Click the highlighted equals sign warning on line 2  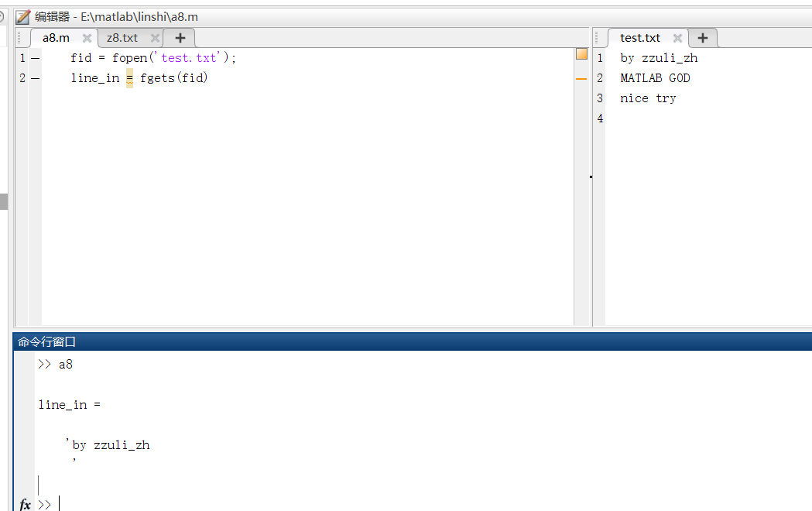pyautogui.click(x=129, y=78)
